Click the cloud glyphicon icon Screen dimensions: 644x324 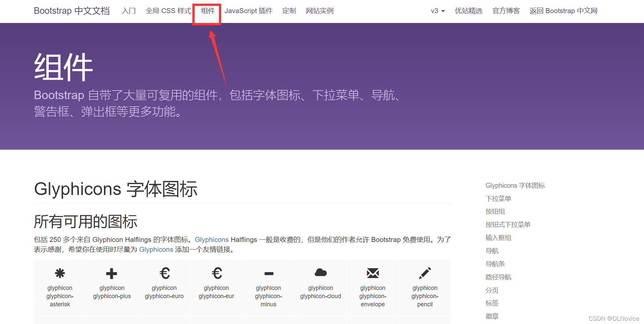pos(321,272)
